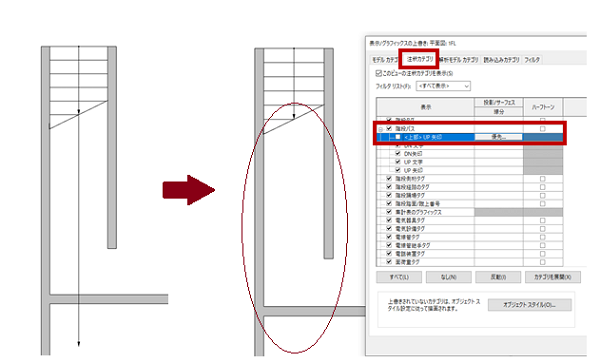Uncheck the UP 文字 checkbox
Screen dimensions: 600x363
click(x=398, y=162)
